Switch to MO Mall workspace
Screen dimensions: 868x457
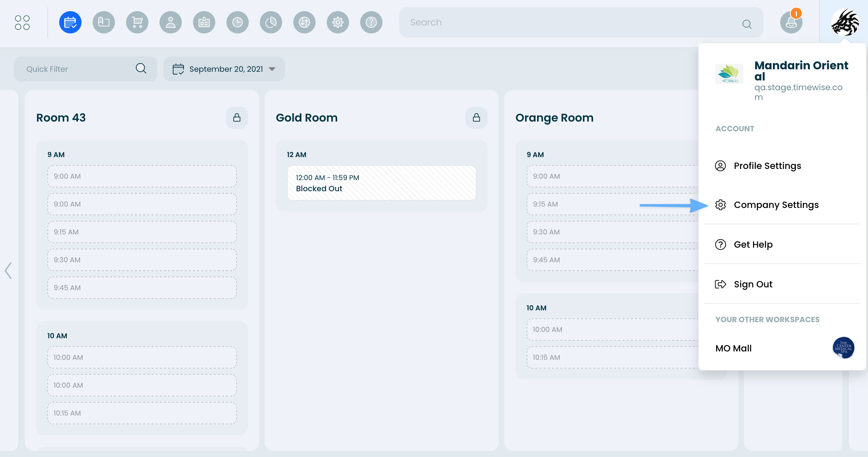734,348
